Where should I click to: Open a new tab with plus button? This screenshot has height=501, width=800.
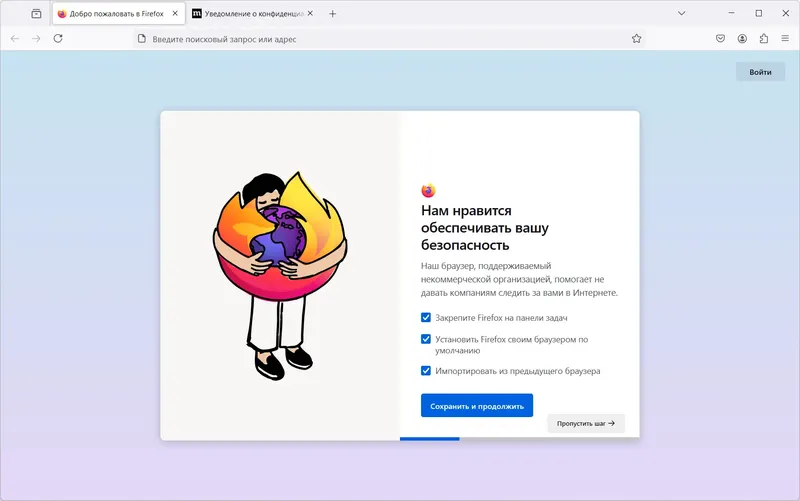coord(333,14)
